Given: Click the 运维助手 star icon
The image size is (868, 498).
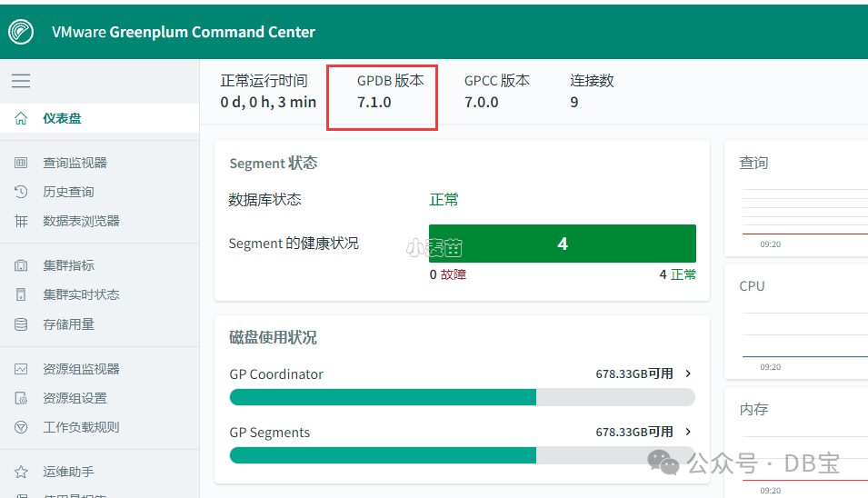Looking at the screenshot, I should [x=21, y=472].
